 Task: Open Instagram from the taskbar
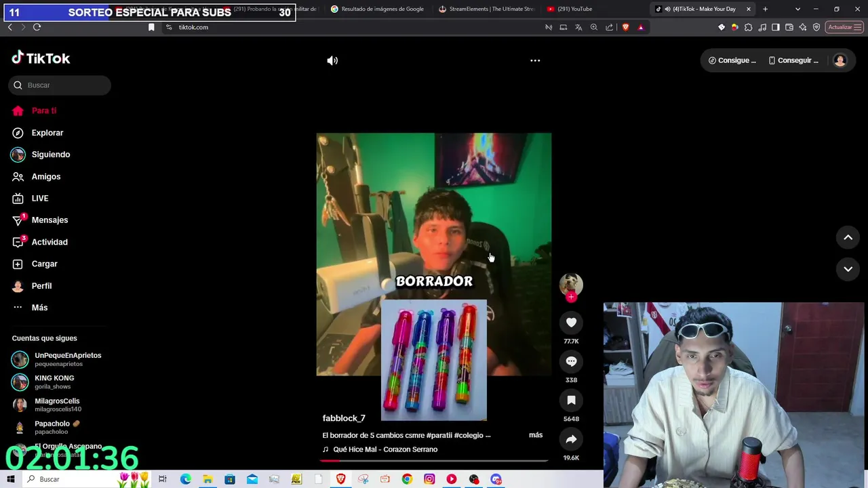[429, 479]
